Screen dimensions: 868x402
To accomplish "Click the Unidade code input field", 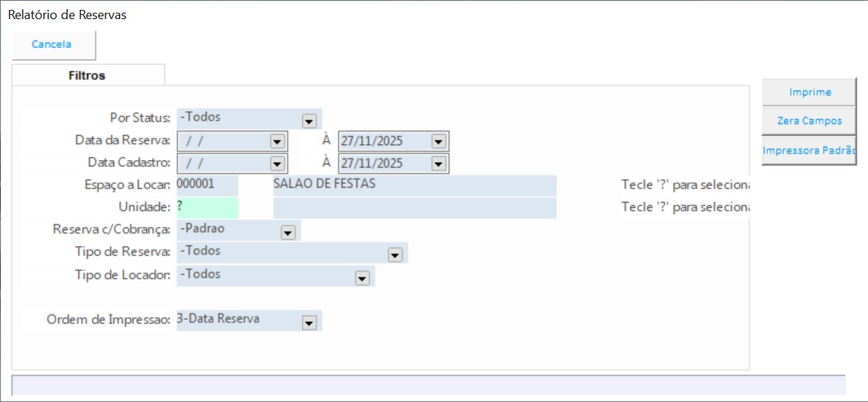I will pos(207,207).
